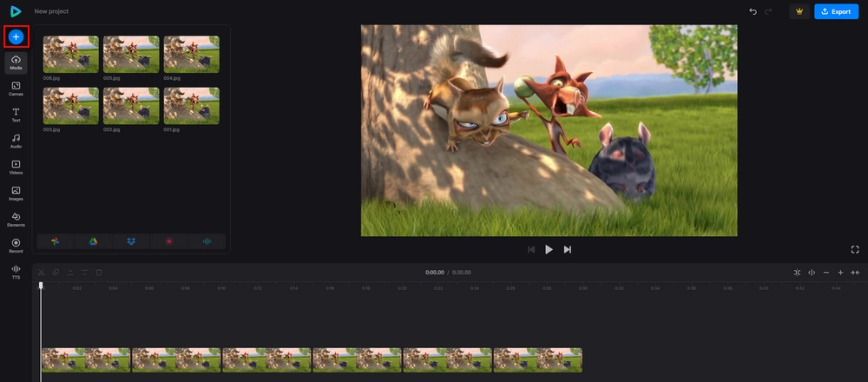Redo the last undone action
868x382 pixels.
768,11
